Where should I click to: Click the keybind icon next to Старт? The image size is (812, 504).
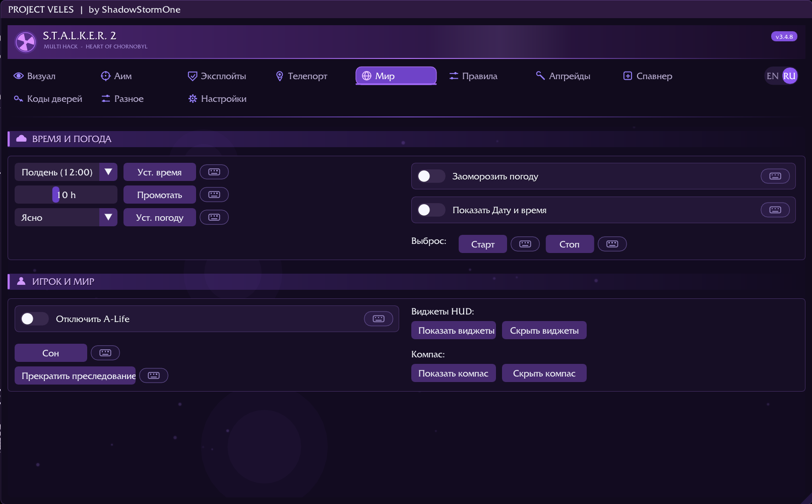(525, 244)
